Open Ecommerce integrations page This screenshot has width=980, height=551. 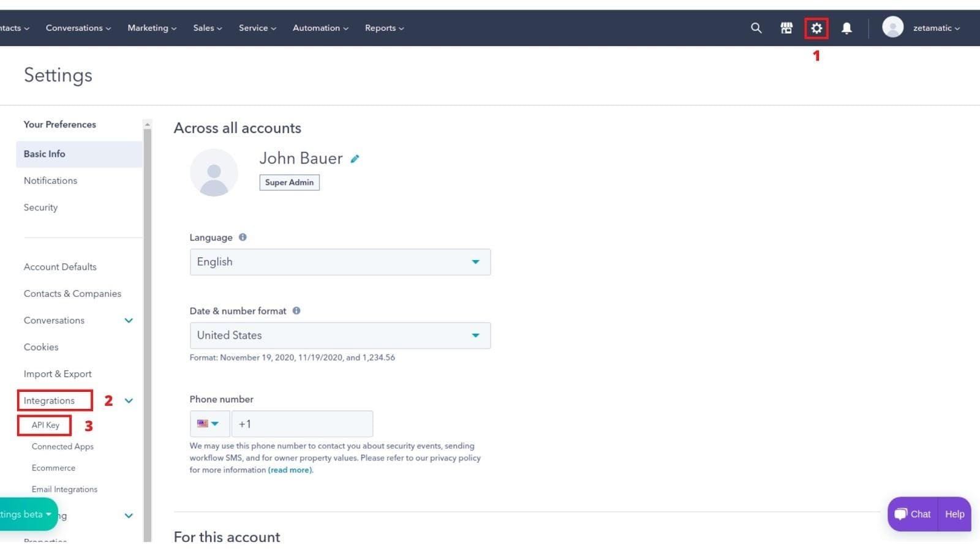(x=53, y=468)
